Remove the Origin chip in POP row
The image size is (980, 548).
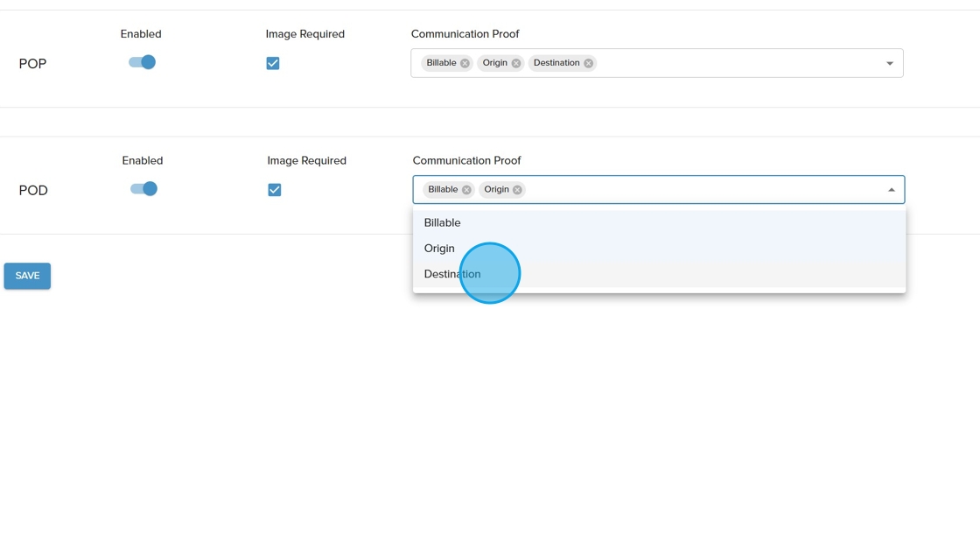click(516, 63)
